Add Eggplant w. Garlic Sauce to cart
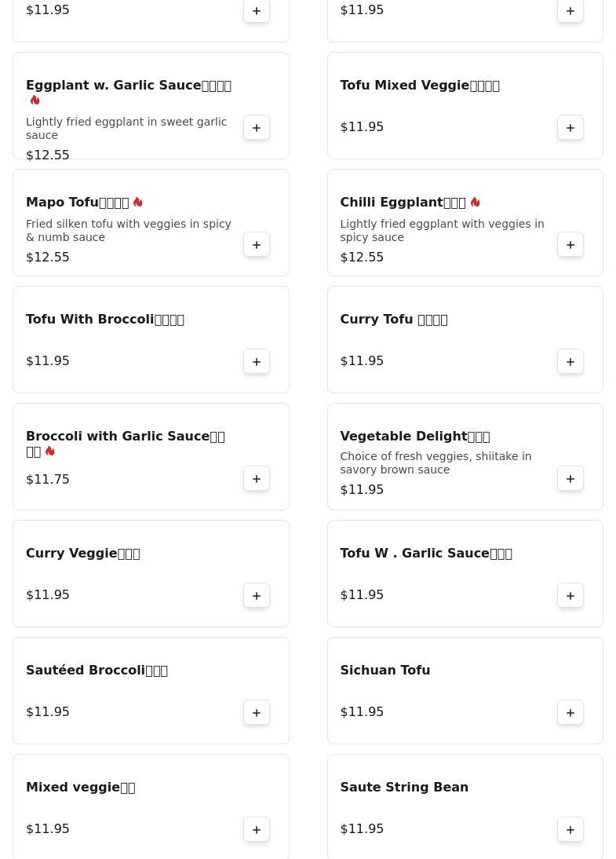Image resolution: width=616 pixels, height=859 pixels. [257, 127]
